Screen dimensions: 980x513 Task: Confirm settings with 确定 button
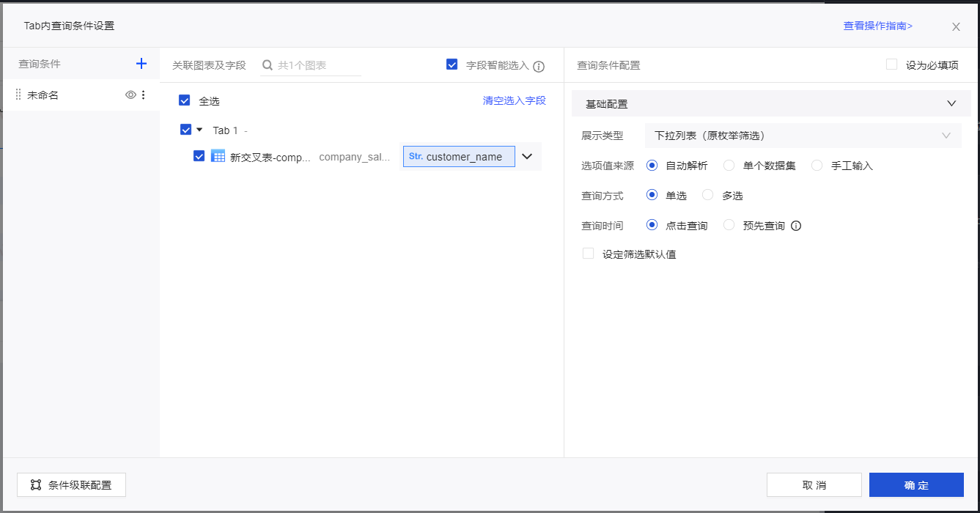[x=916, y=484]
